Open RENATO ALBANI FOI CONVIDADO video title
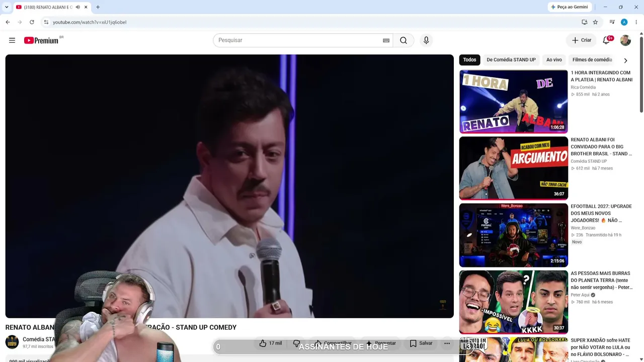The height and width of the screenshot is (362, 644). coord(602,147)
